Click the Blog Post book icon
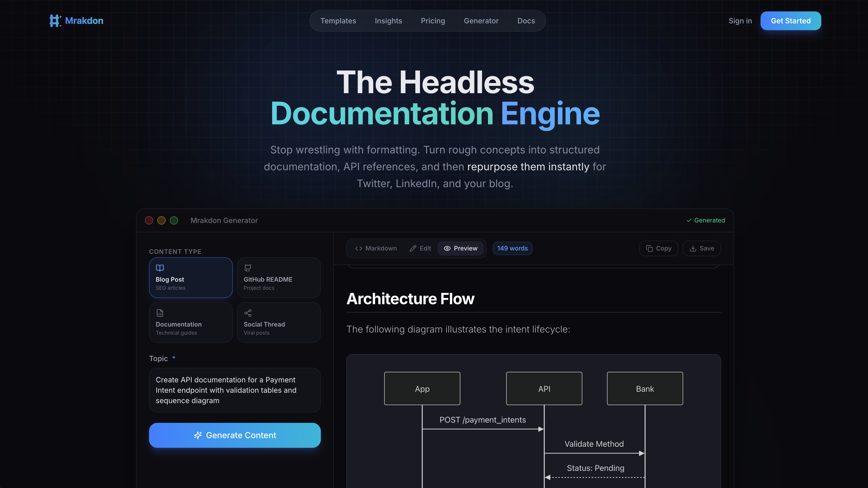868x488 pixels. coord(160,268)
